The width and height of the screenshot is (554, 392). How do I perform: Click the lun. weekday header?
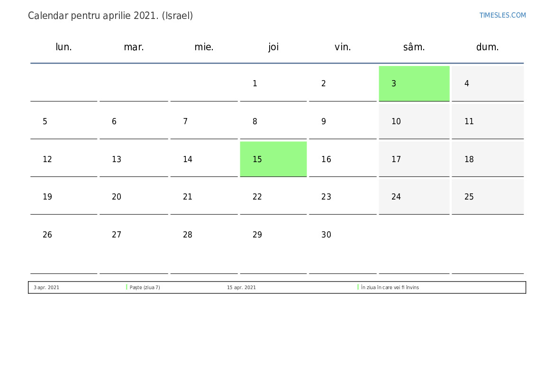64,47
